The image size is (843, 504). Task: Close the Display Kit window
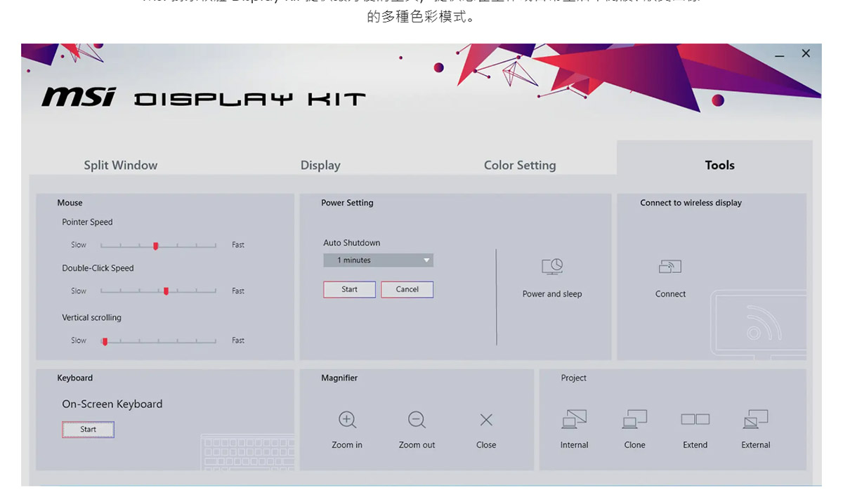point(806,53)
